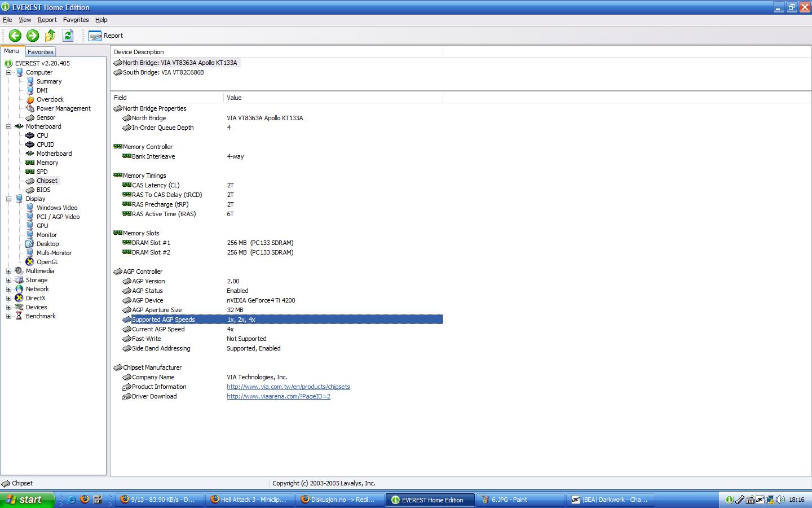
Task: Select the Power Management icon
Action: [x=30, y=108]
